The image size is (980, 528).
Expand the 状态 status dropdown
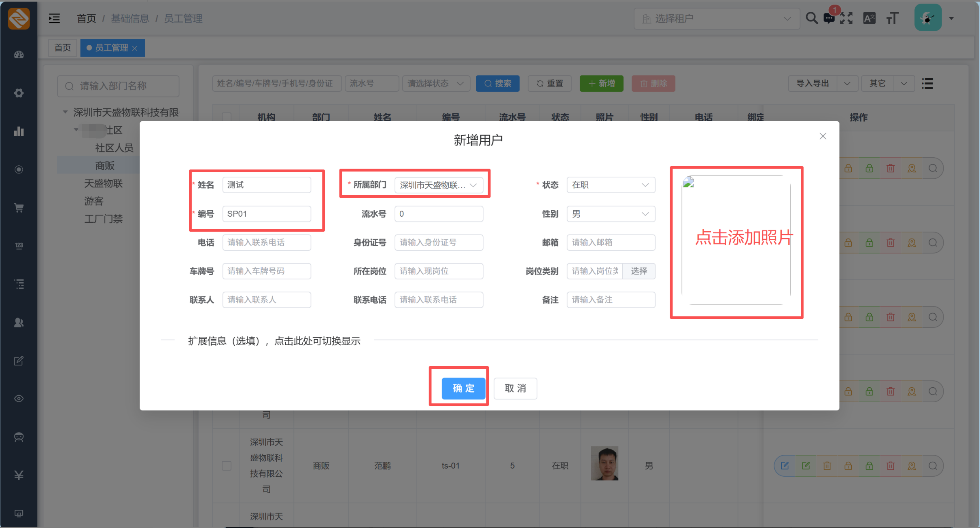tap(611, 185)
